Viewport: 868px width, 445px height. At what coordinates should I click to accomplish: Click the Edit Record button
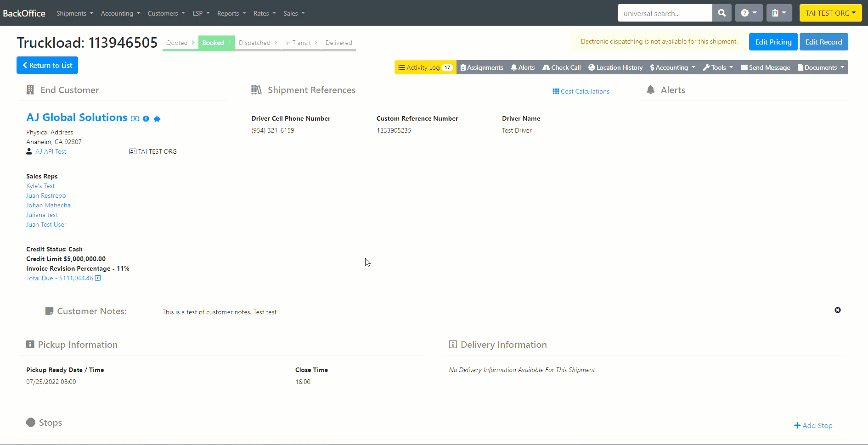[823, 42]
